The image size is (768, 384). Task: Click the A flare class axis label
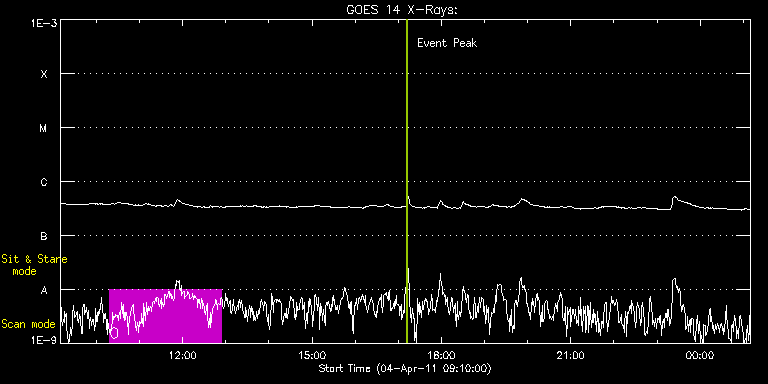45,289
